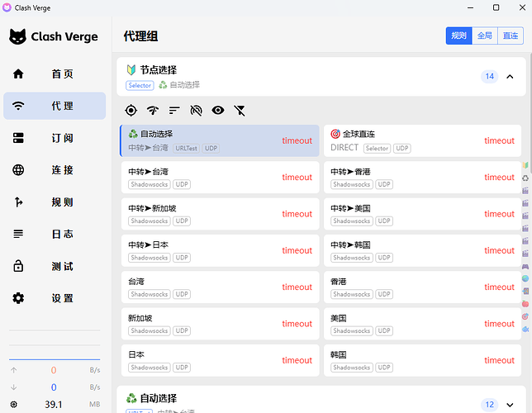Choose the plain 台湾 Shadowsocks node

221,287
